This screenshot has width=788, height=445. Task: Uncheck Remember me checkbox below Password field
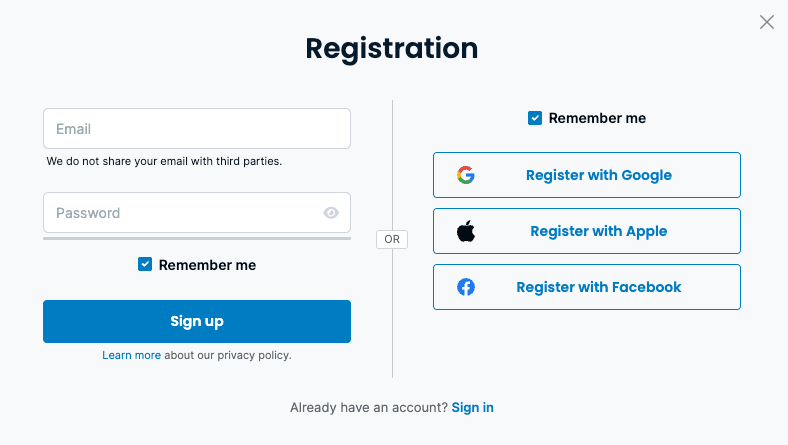pos(145,265)
